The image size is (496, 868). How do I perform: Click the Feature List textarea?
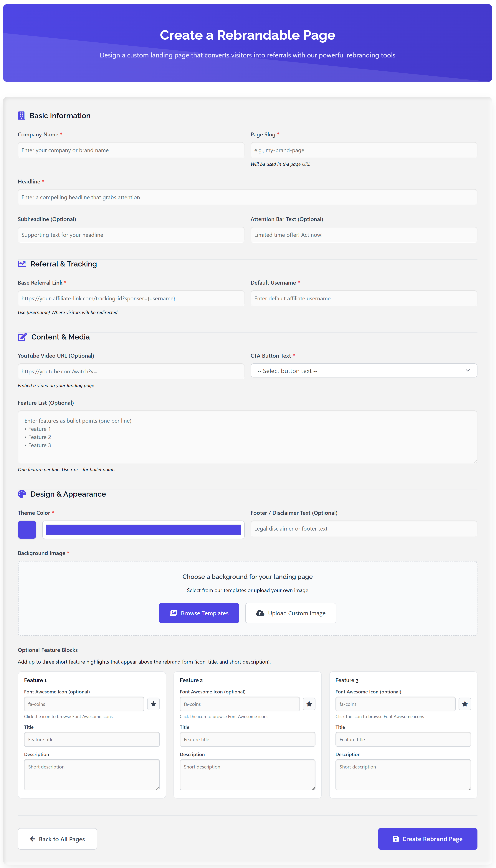(247, 437)
